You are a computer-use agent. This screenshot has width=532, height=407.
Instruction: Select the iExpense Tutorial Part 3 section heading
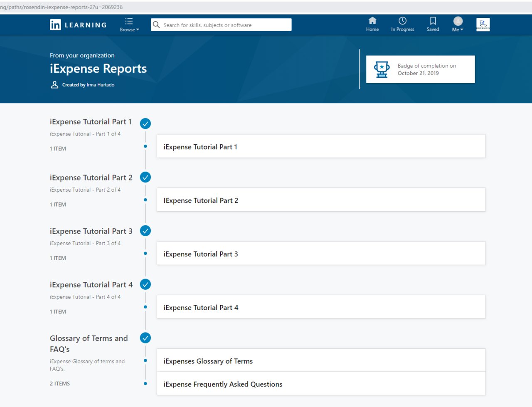pos(91,231)
